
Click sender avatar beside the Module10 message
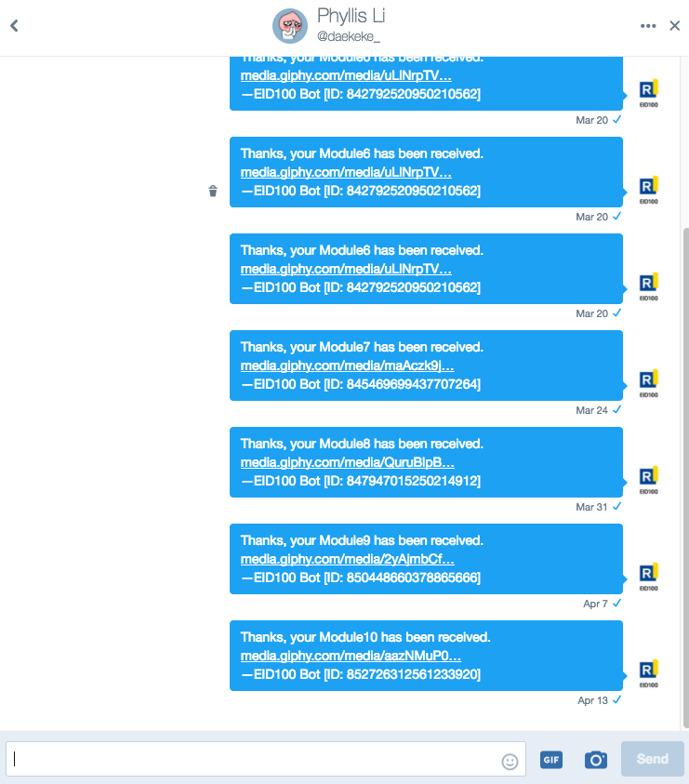click(x=648, y=673)
